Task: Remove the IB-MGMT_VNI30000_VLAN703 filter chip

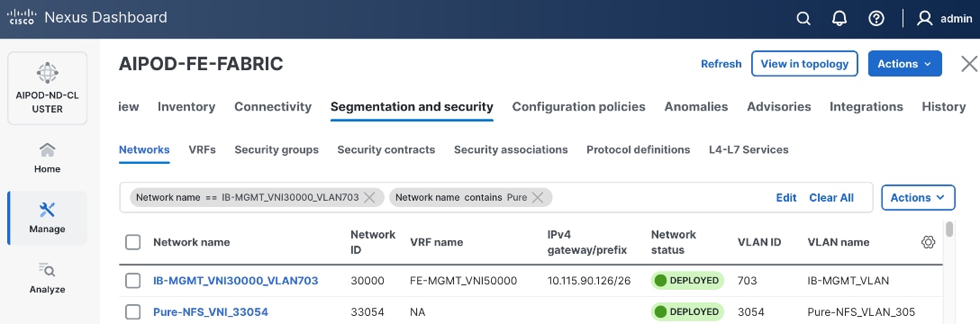Action: (369, 197)
